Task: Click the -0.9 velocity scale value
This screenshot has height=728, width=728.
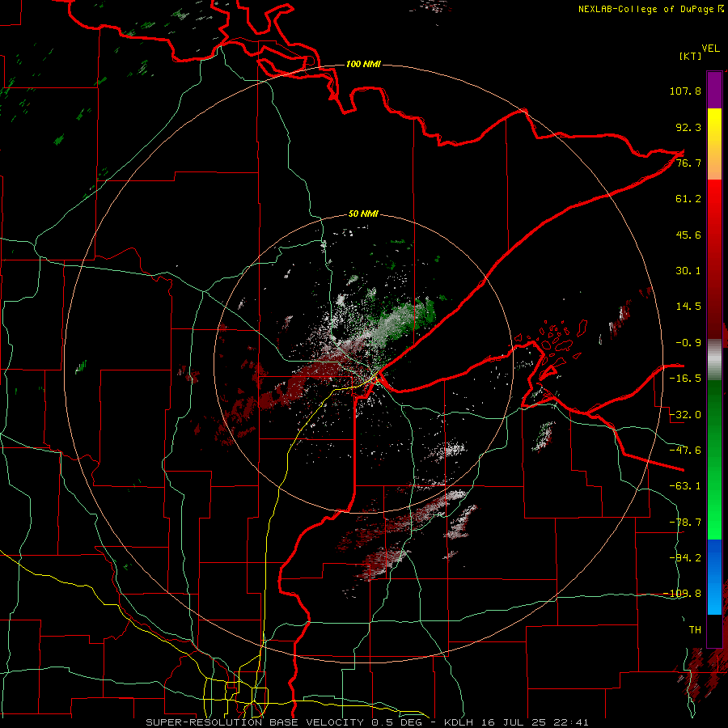Action: pyautogui.click(x=688, y=343)
